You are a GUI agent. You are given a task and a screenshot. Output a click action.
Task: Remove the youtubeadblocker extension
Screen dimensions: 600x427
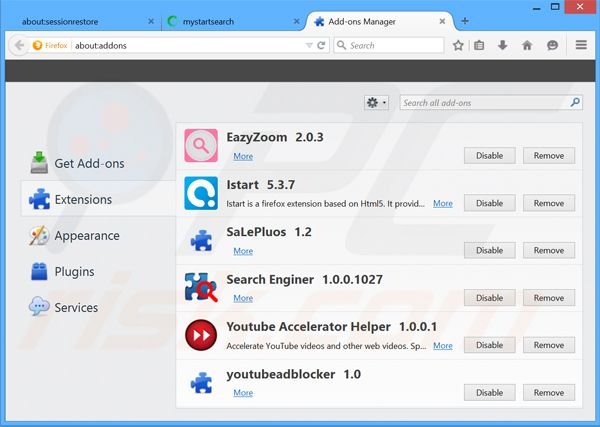(x=549, y=393)
